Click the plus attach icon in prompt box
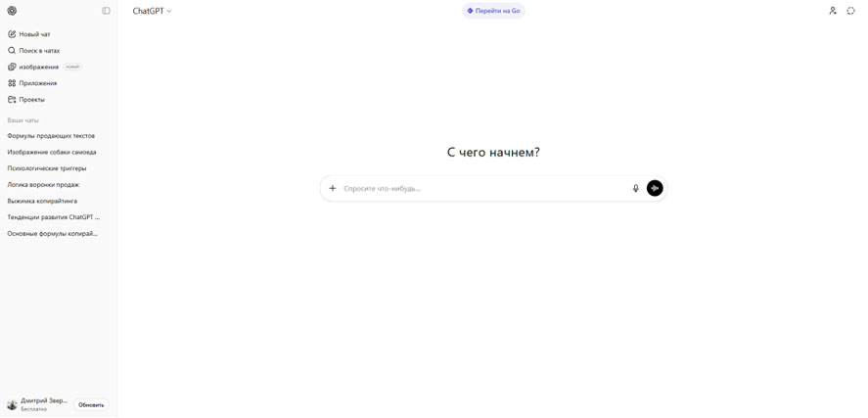This screenshot has width=868, height=418. 333,188
